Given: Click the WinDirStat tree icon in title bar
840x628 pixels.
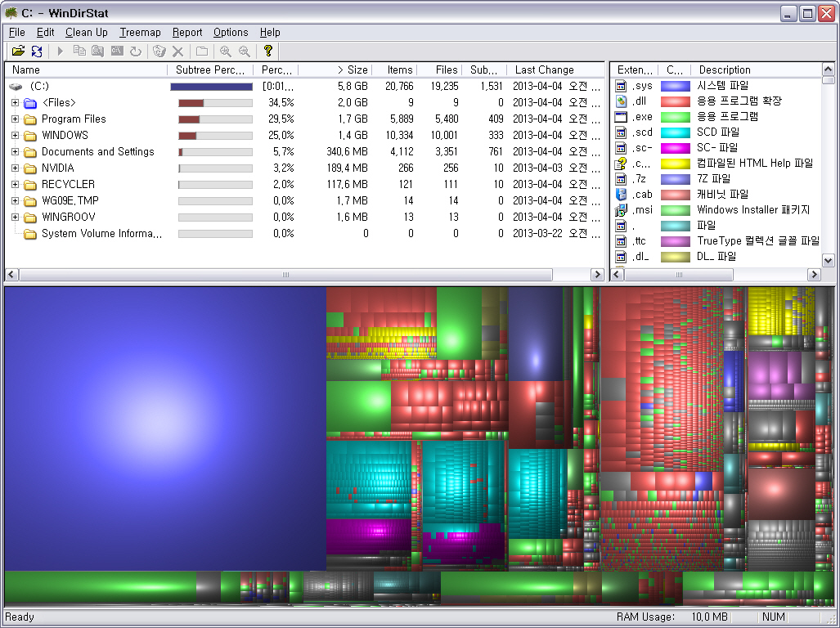Looking at the screenshot, I should pos(11,12).
